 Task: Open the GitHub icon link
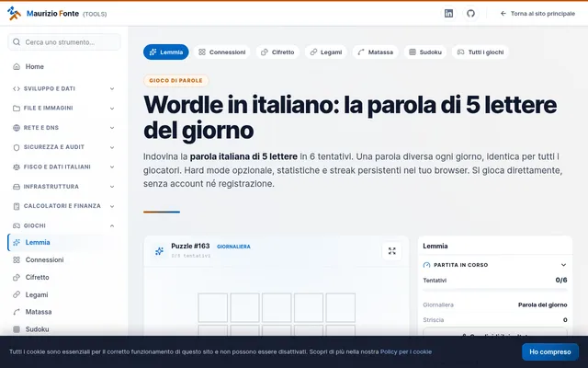(x=470, y=14)
